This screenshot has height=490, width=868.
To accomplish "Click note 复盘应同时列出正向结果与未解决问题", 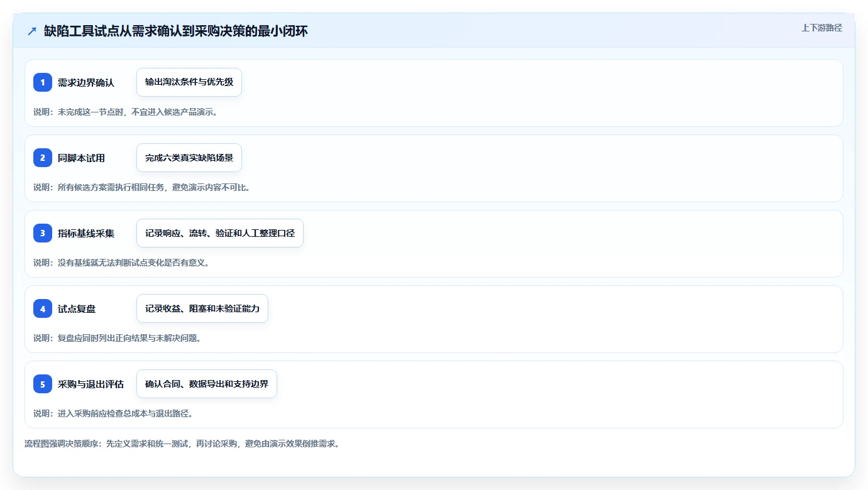I will coord(129,338).
